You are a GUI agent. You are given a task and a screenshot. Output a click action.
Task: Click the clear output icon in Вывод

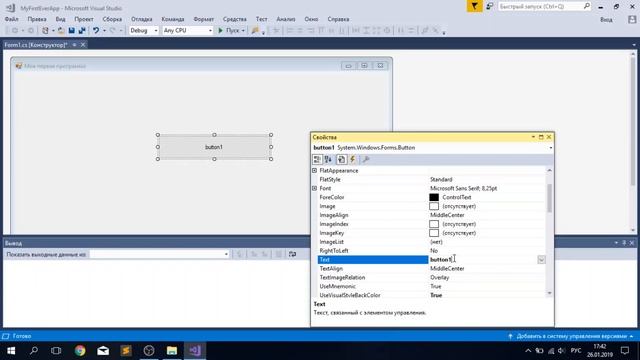pyautogui.click(x=278, y=254)
